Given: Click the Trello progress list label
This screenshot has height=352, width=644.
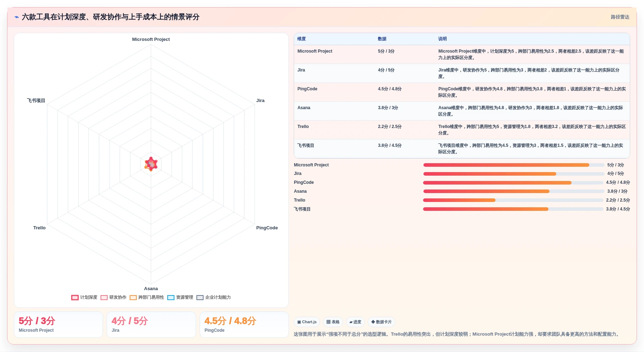Looking at the screenshot, I should pos(299,200).
